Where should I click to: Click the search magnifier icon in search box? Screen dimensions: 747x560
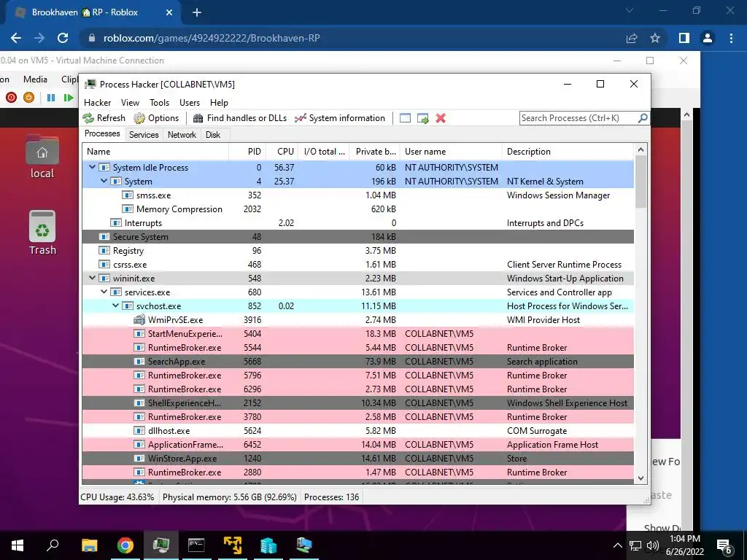[x=642, y=117]
